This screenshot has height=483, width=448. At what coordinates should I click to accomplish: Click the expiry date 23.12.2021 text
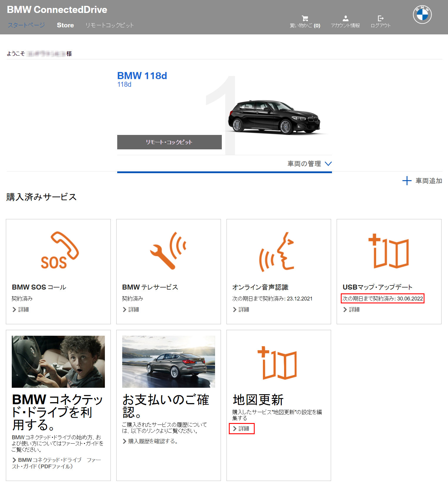(300, 299)
